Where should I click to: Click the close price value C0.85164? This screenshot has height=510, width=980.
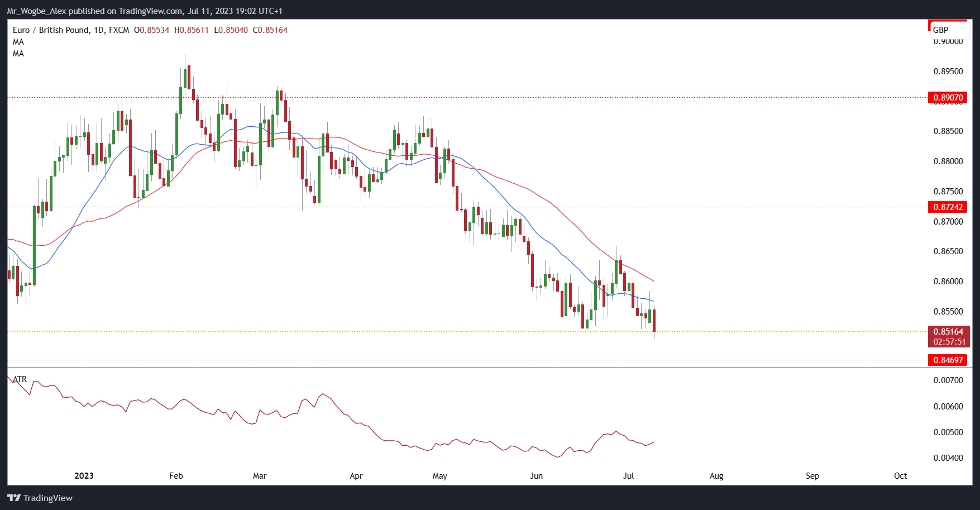[x=270, y=30]
